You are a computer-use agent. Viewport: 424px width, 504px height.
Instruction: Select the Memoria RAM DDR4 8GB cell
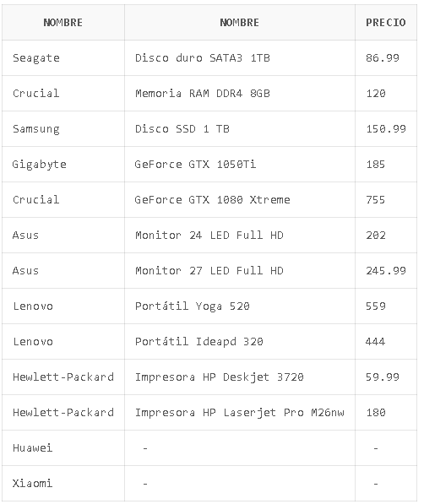(240, 94)
